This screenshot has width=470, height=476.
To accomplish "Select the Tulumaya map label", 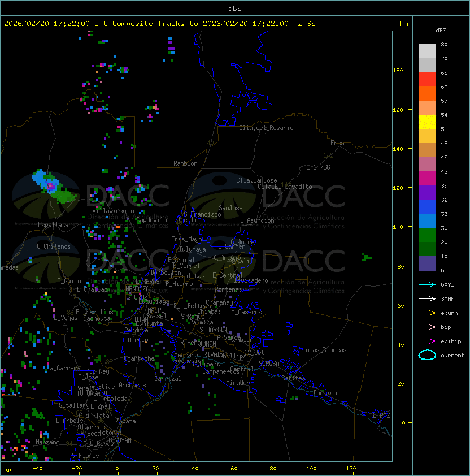I will pyautogui.click(x=193, y=249).
